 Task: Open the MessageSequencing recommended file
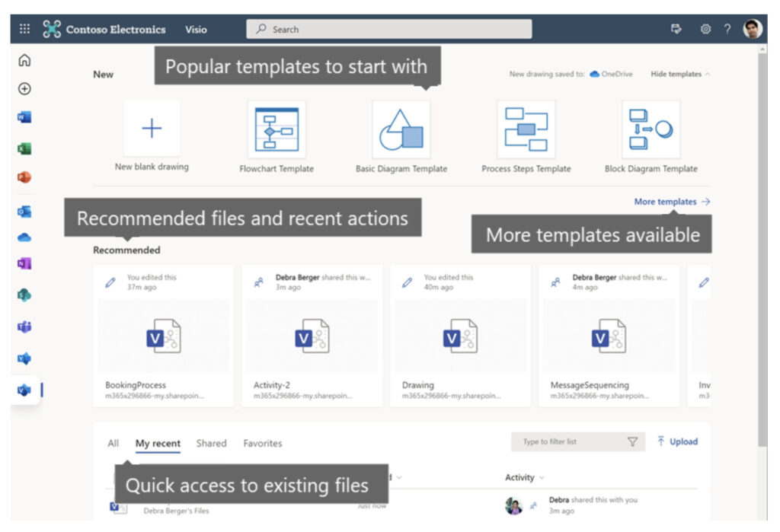609,336
